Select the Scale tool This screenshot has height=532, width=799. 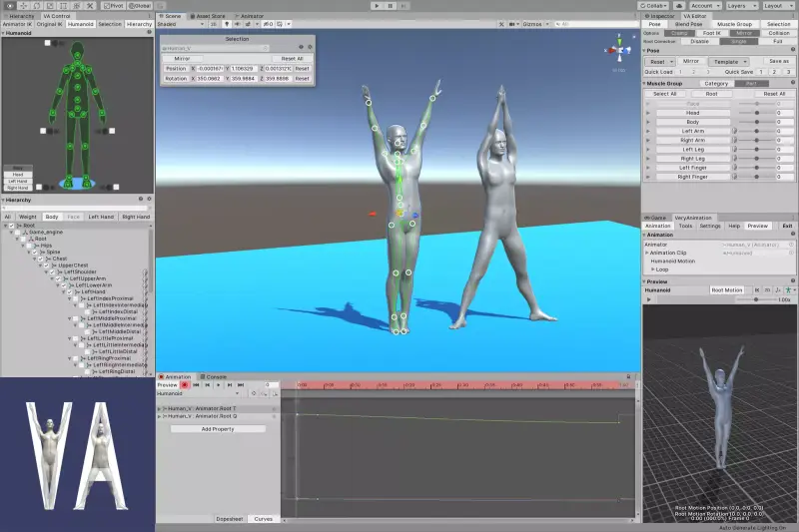[50, 6]
